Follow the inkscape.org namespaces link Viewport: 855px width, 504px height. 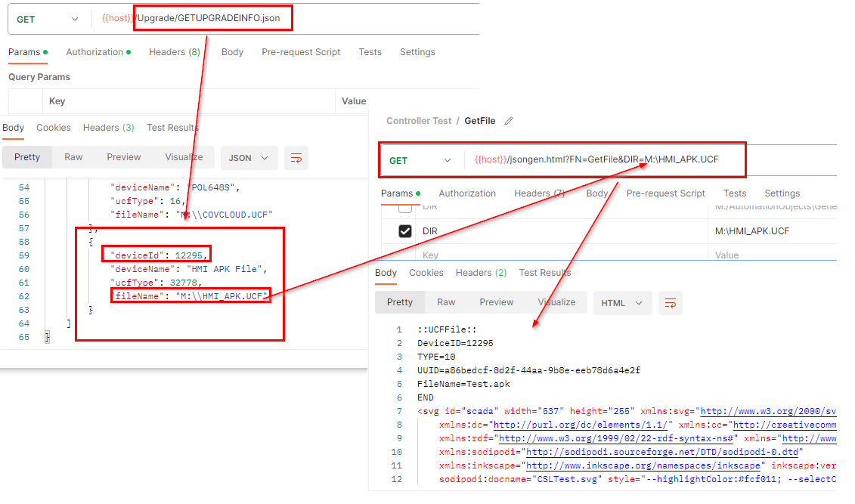(x=646, y=466)
